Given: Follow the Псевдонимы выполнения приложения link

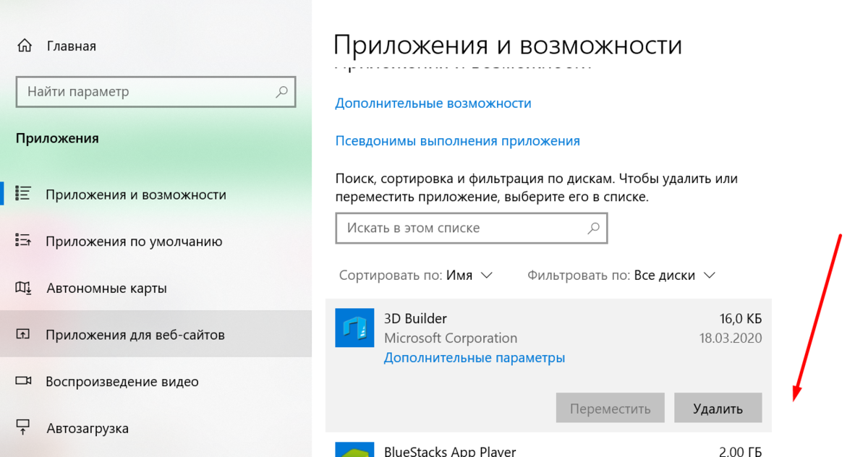Looking at the screenshot, I should (x=457, y=141).
